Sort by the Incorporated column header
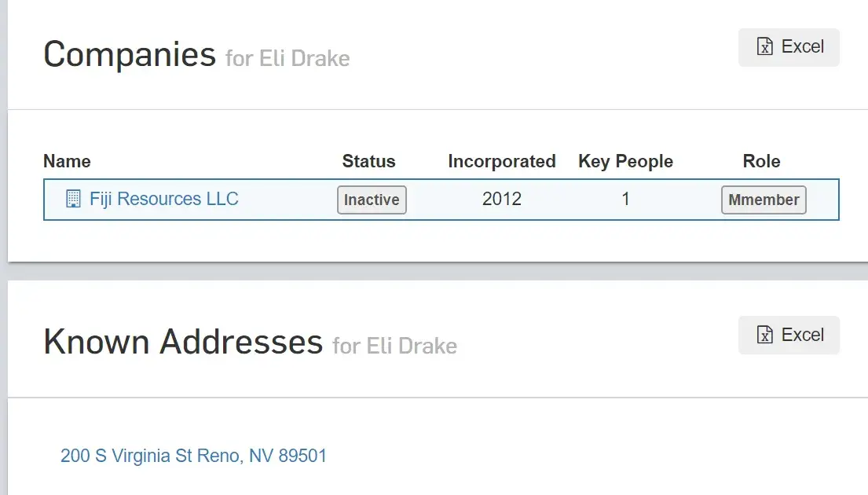 click(501, 162)
